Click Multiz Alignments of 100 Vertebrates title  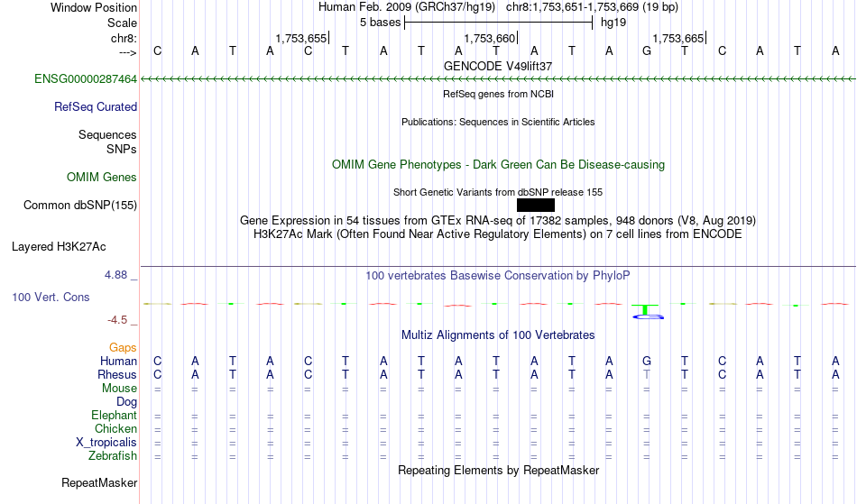498,335
